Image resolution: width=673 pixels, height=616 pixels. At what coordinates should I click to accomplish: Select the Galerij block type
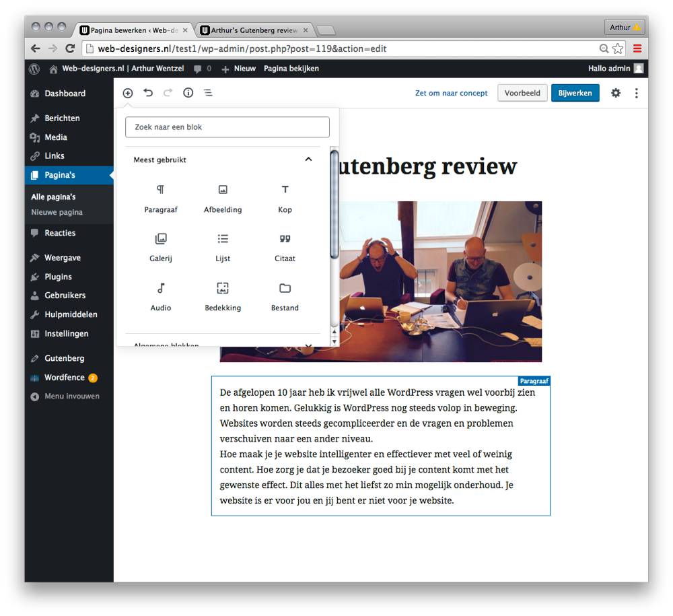[161, 247]
